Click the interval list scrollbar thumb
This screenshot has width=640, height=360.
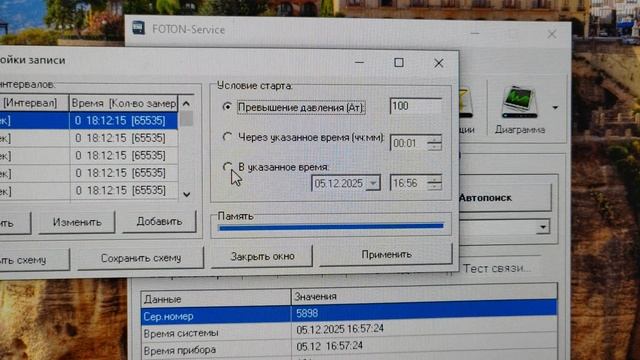coord(187,119)
